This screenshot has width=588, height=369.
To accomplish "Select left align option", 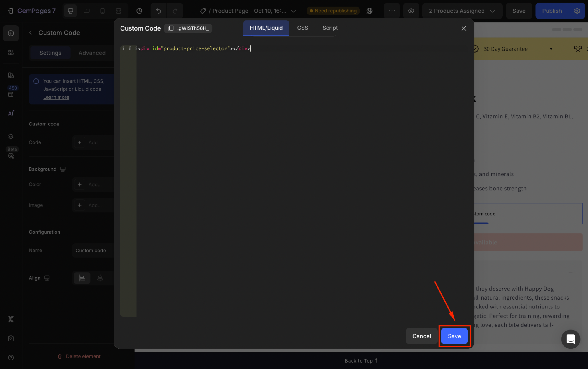I will (82, 278).
